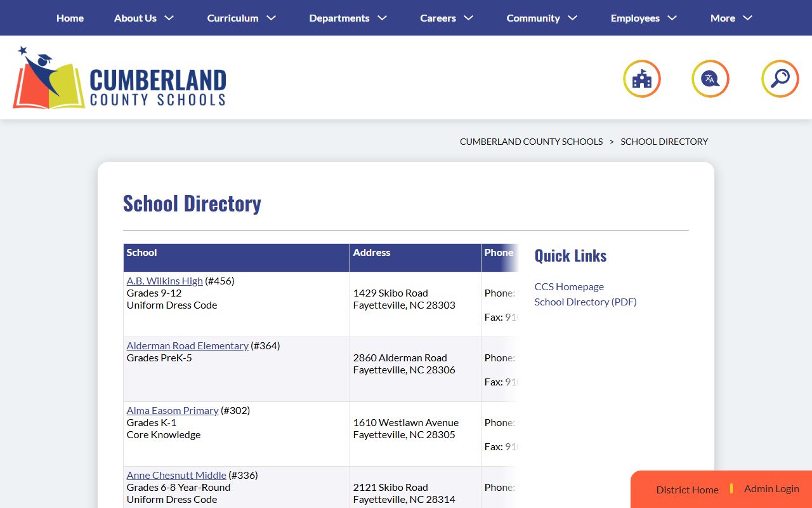Click the Phone column header
Screen dimensions: 812x508
(500, 258)
